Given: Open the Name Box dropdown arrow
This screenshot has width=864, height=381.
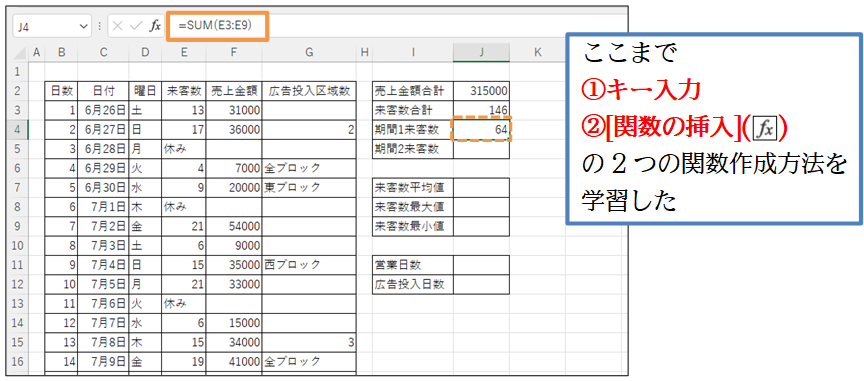Looking at the screenshot, I should pyautogui.click(x=84, y=26).
